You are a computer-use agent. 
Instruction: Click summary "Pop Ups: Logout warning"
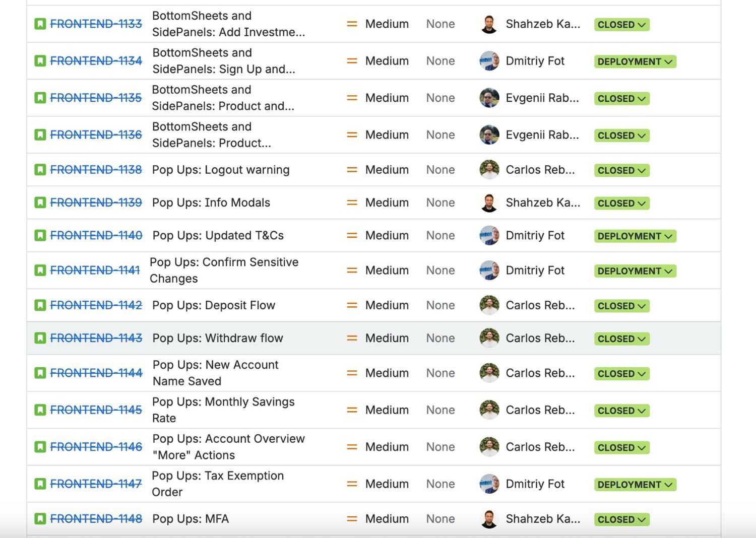pyautogui.click(x=221, y=170)
